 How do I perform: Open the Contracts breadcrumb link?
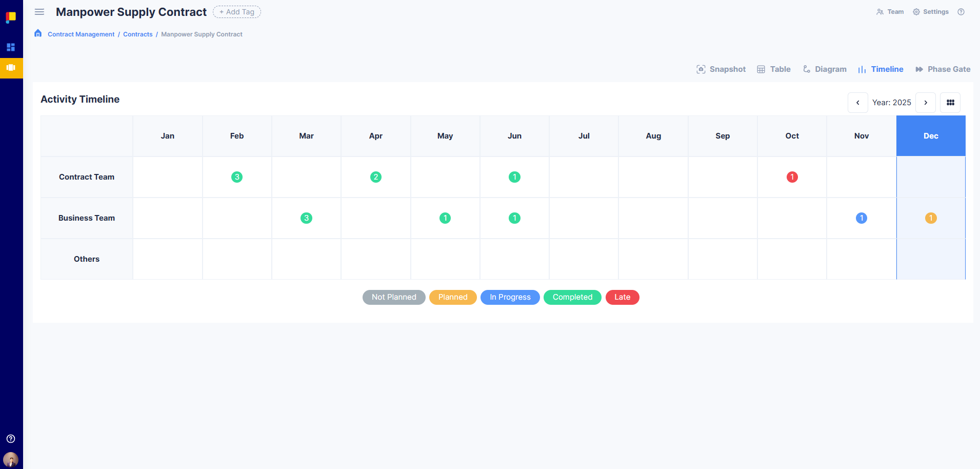point(137,34)
